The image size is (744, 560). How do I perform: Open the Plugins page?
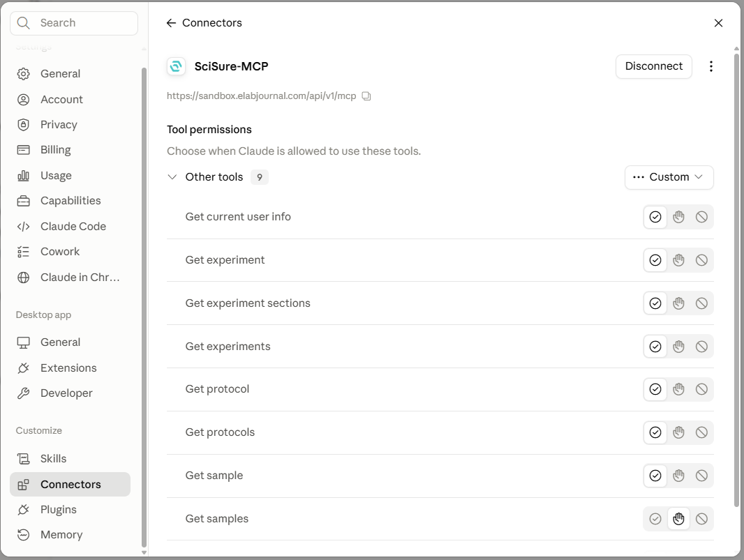click(x=70, y=510)
